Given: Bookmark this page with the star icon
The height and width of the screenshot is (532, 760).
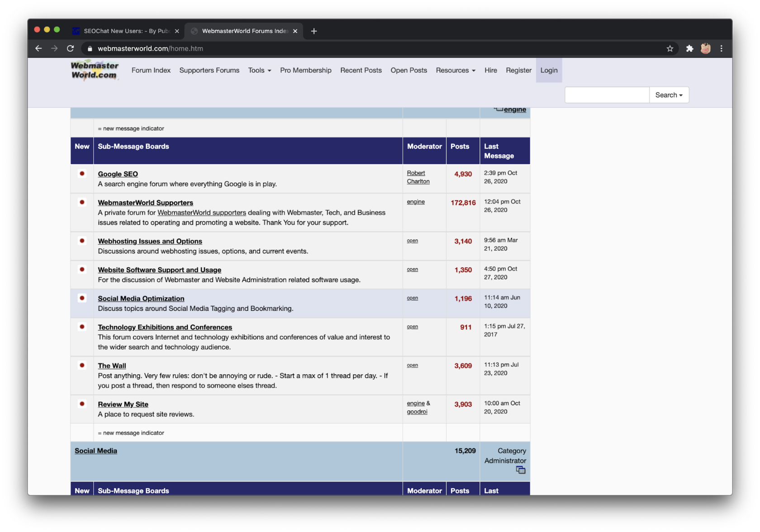Looking at the screenshot, I should pos(670,48).
